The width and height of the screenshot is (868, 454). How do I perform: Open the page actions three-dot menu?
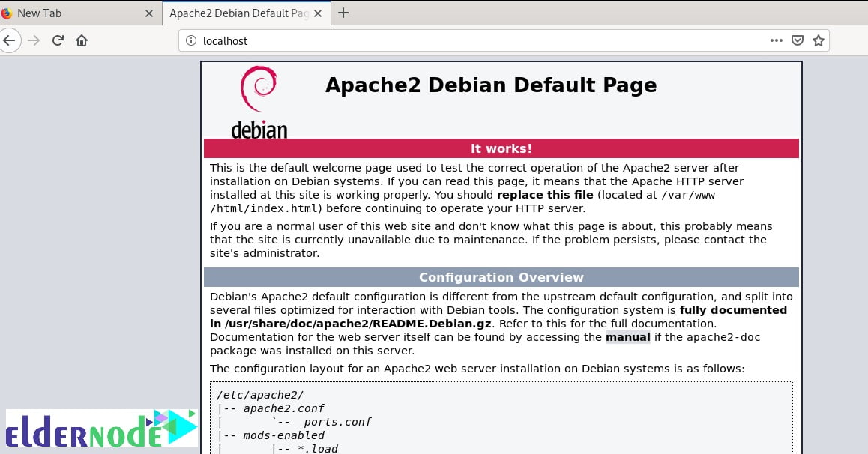(776, 40)
